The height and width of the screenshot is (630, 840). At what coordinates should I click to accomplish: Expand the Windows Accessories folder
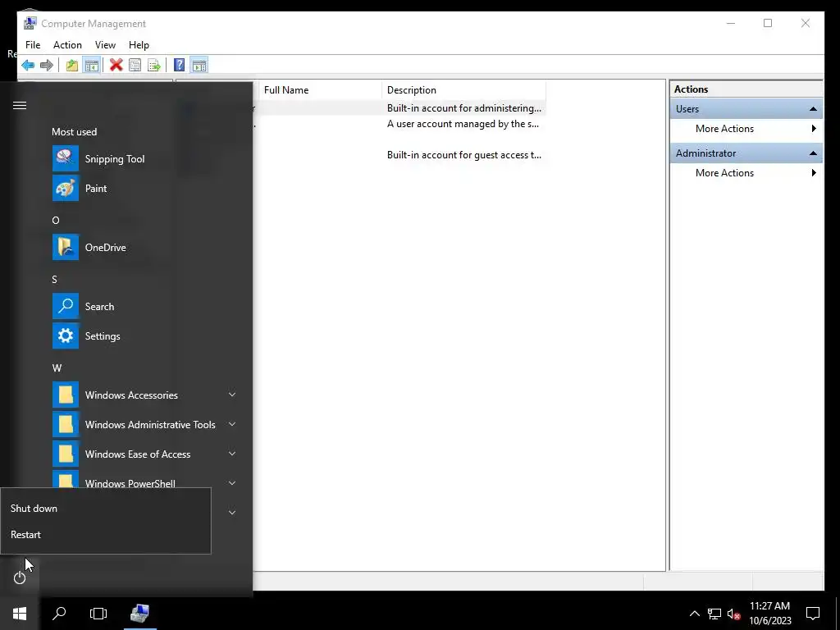click(144, 395)
